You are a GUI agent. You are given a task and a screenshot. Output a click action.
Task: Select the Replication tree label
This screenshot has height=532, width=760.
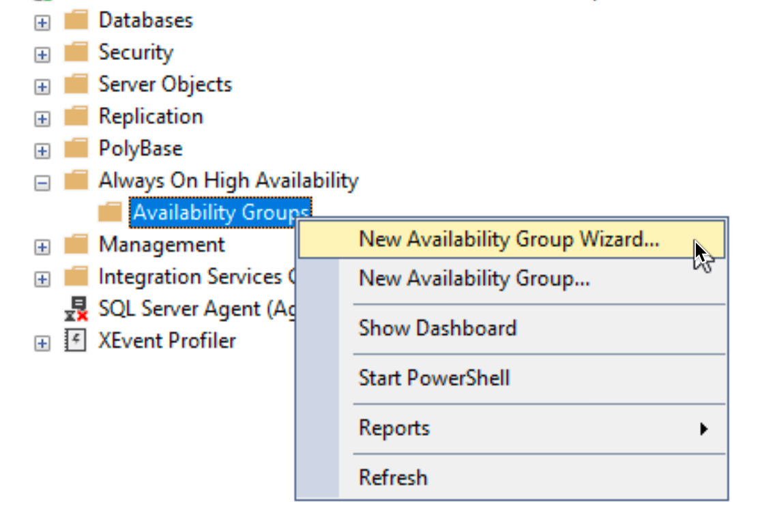[x=151, y=117]
